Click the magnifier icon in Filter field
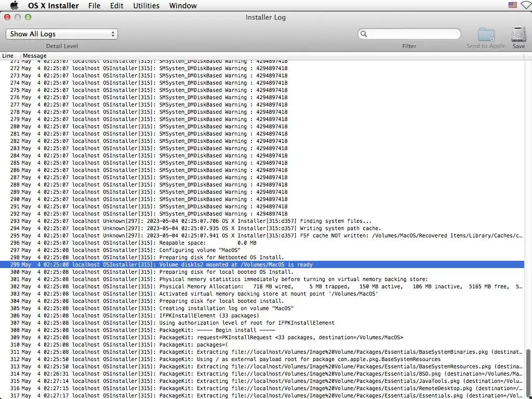 click(364, 34)
